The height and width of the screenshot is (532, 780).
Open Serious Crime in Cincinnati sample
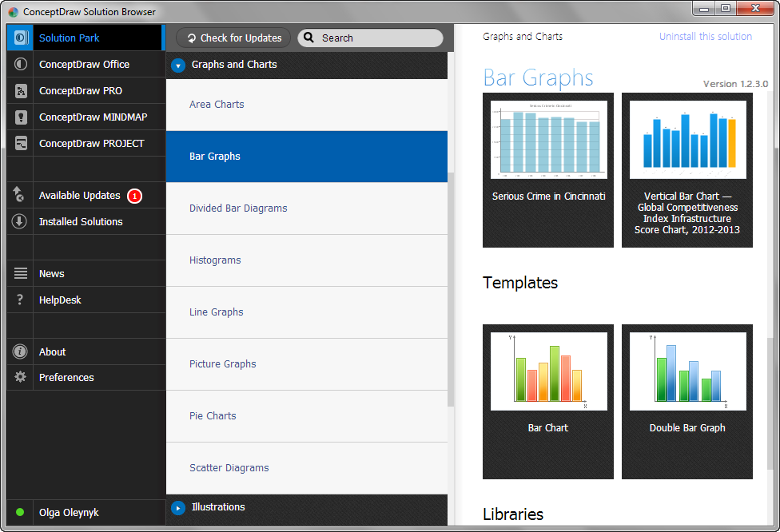[x=548, y=170]
